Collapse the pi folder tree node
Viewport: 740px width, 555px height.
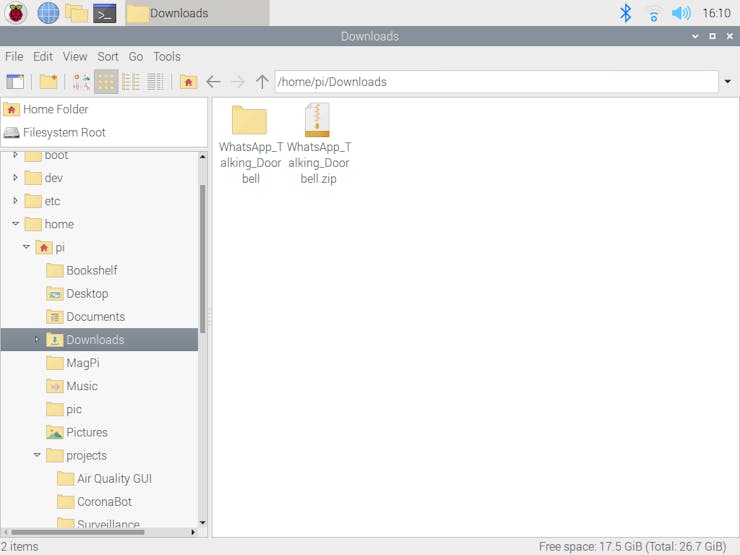point(26,247)
